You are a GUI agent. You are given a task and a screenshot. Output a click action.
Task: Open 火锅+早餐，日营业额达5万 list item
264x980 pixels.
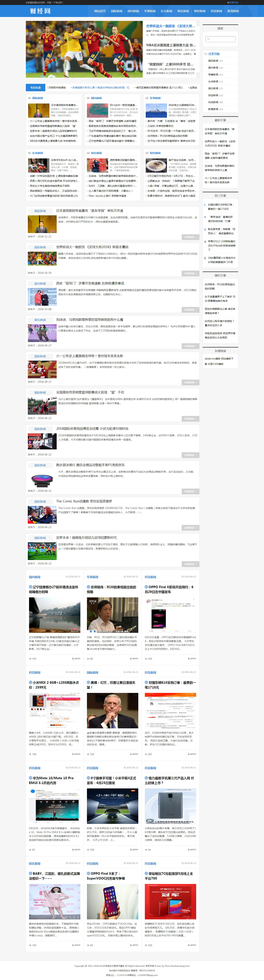171,186
